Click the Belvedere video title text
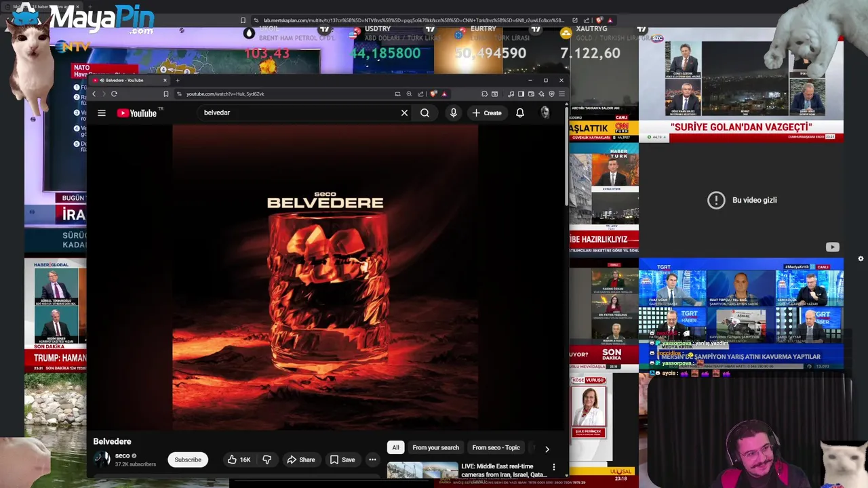The width and height of the screenshot is (868, 488). click(x=112, y=441)
